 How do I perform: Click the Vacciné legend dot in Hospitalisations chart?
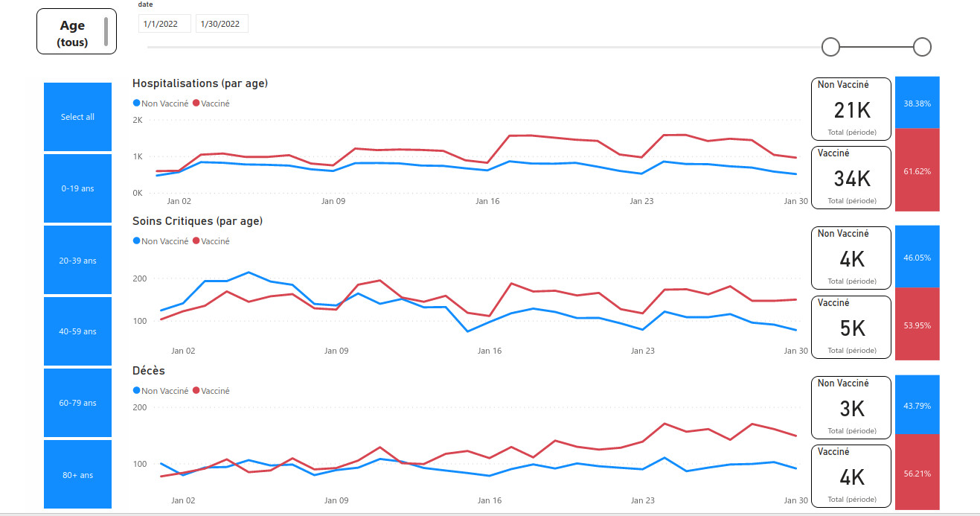[196, 103]
